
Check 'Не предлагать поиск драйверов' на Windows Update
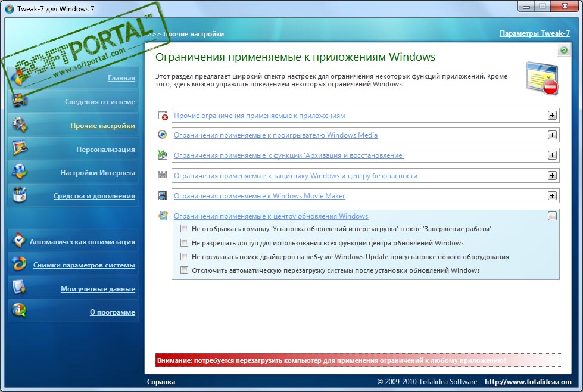click(184, 257)
